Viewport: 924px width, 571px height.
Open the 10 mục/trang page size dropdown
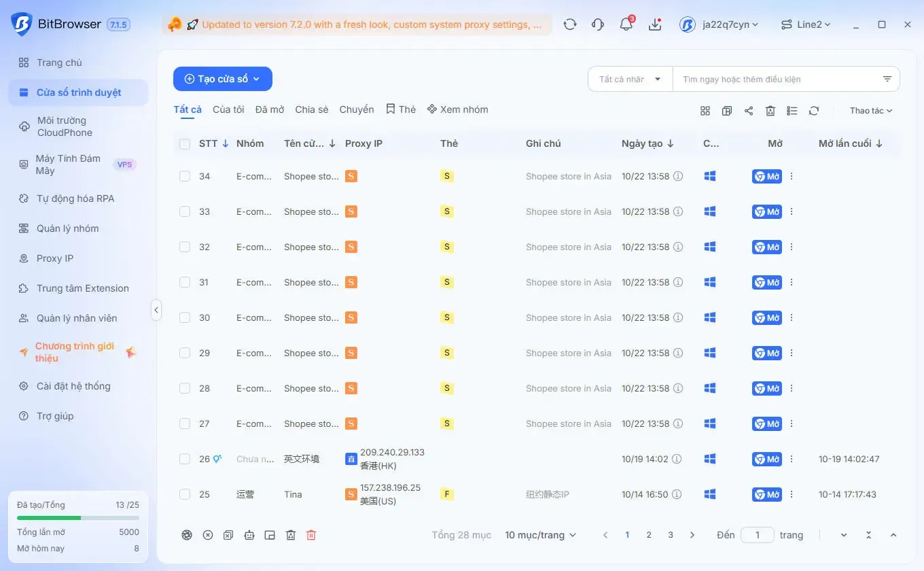[x=540, y=535]
